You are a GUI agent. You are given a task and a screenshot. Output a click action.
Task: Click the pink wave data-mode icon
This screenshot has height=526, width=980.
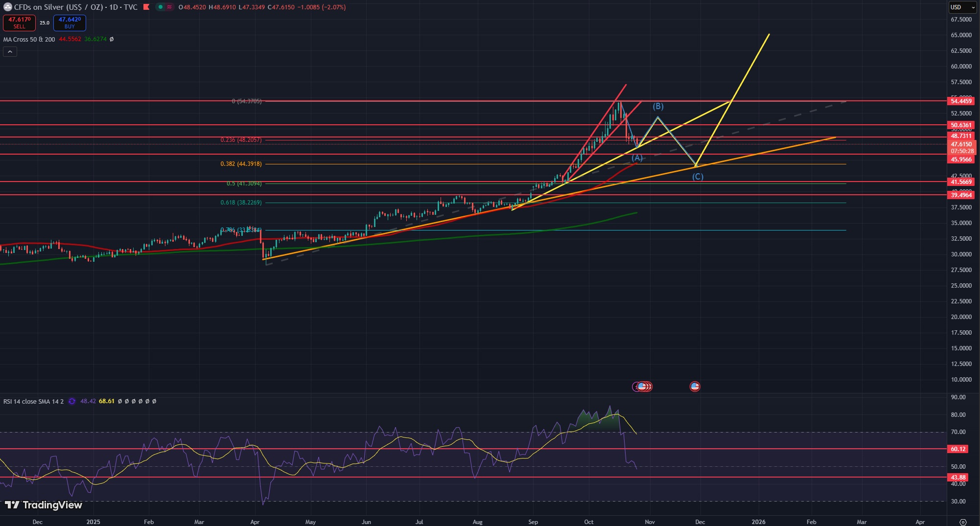click(169, 7)
